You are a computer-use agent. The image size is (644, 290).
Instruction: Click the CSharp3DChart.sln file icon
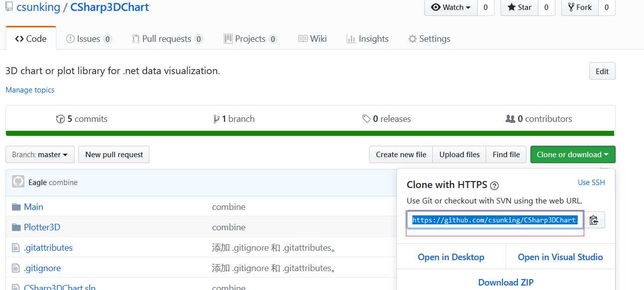[x=15, y=287]
